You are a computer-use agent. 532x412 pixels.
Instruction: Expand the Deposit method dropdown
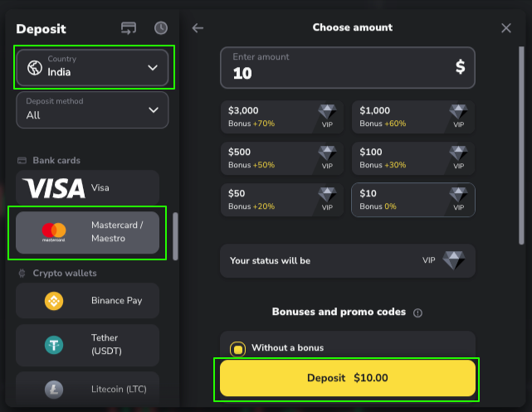point(92,109)
